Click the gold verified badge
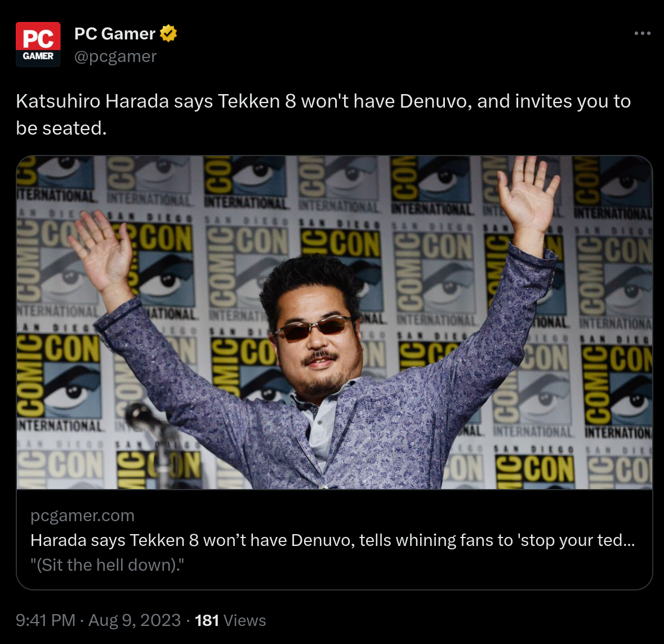This screenshot has width=664, height=644. point(168,33)
